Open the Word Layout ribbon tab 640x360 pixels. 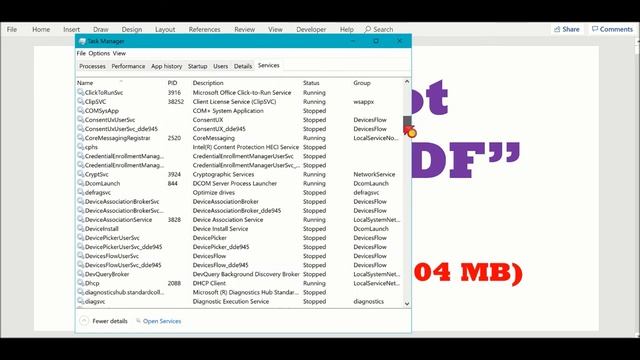click(165, 29)
